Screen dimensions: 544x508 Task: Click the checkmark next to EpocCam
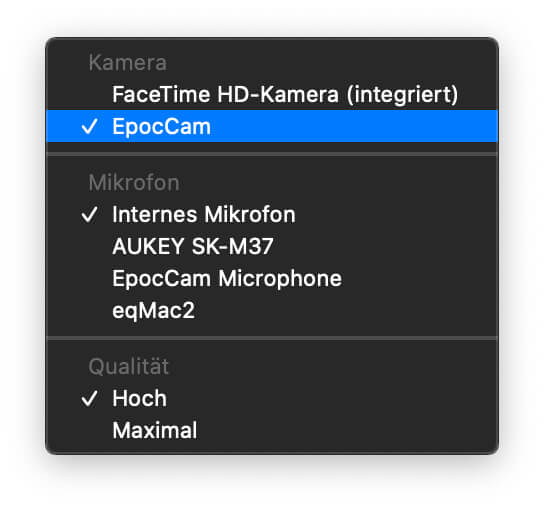pos(90,126)
